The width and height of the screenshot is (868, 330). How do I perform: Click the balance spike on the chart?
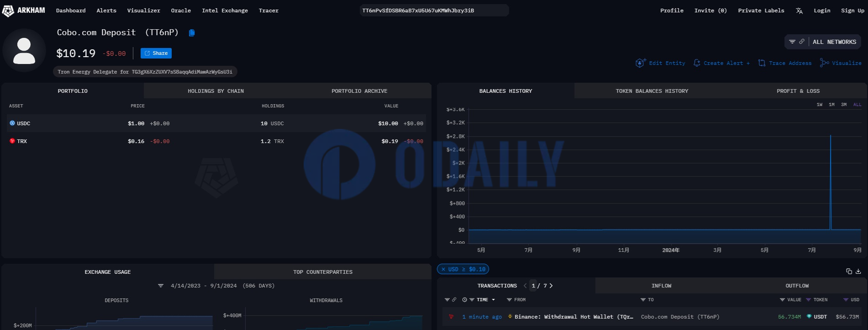click(x=831, y=183)
